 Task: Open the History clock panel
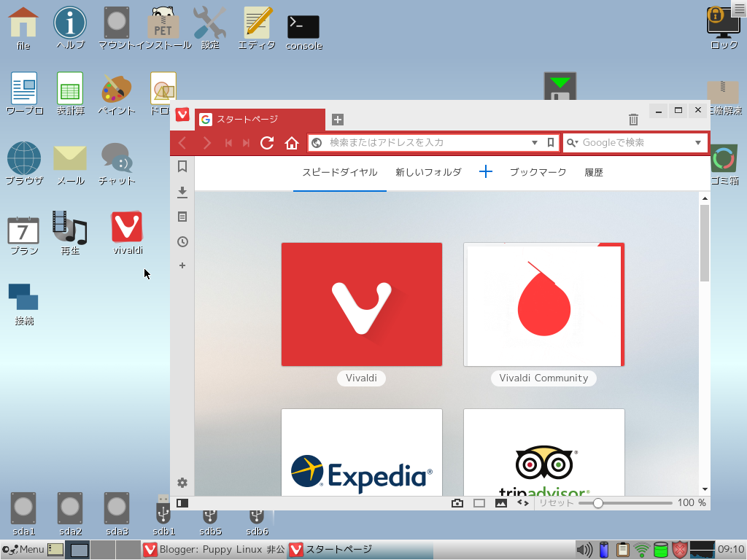[x=182, y=242]
